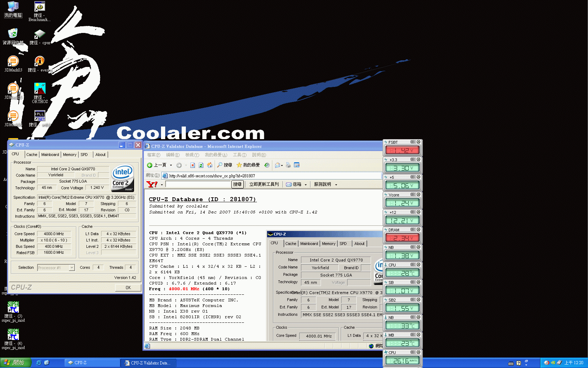
Task: Open the SPD tab in the CPU-Z window
Action: 84,155
